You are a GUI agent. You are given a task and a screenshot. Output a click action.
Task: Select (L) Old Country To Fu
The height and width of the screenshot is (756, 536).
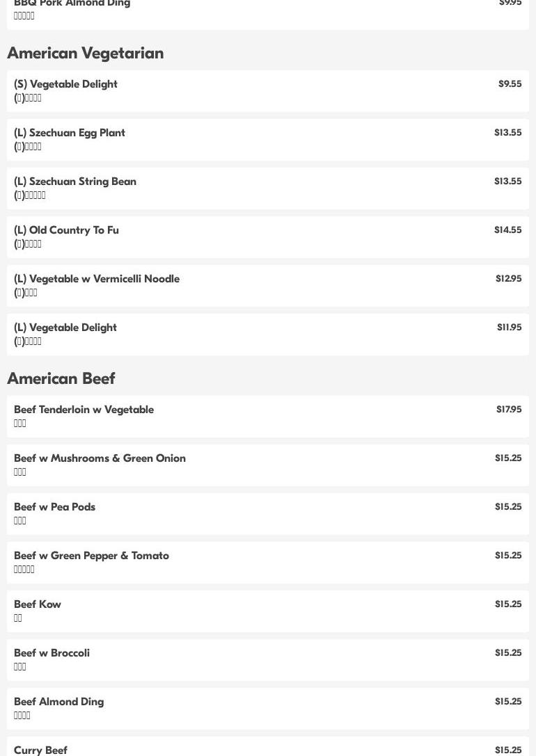click(268, 237)
